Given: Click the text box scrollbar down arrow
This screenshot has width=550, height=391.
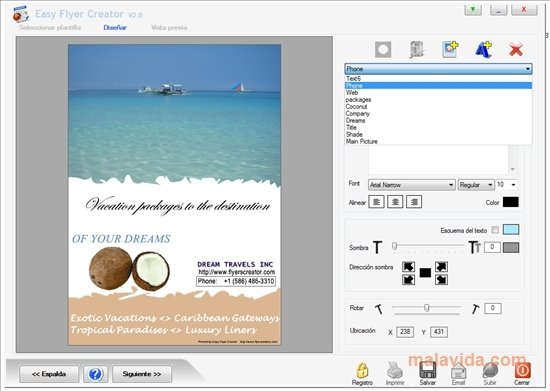Looking at the screenshot, I should [x=513, y=169].
